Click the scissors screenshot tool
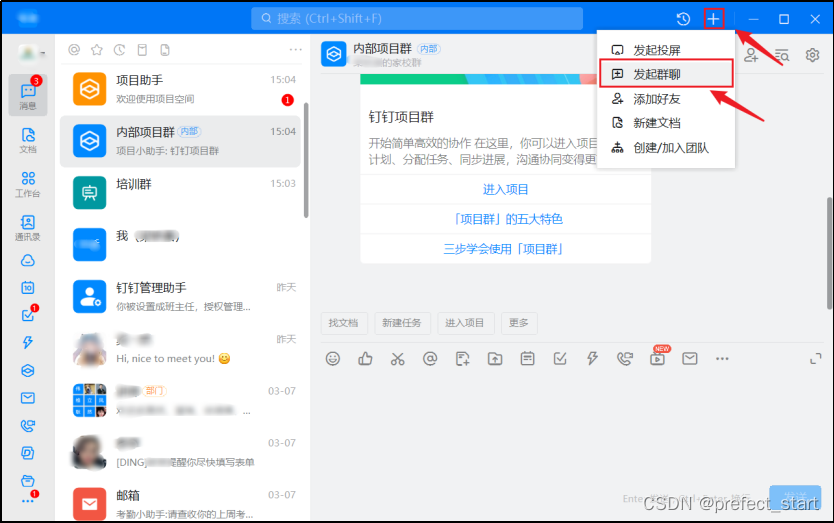 click(398, 359)
